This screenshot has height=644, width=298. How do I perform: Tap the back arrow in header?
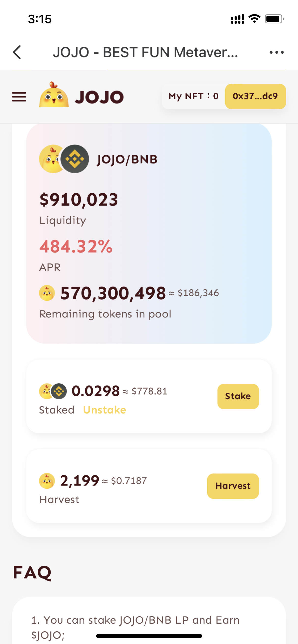point(17,52)
